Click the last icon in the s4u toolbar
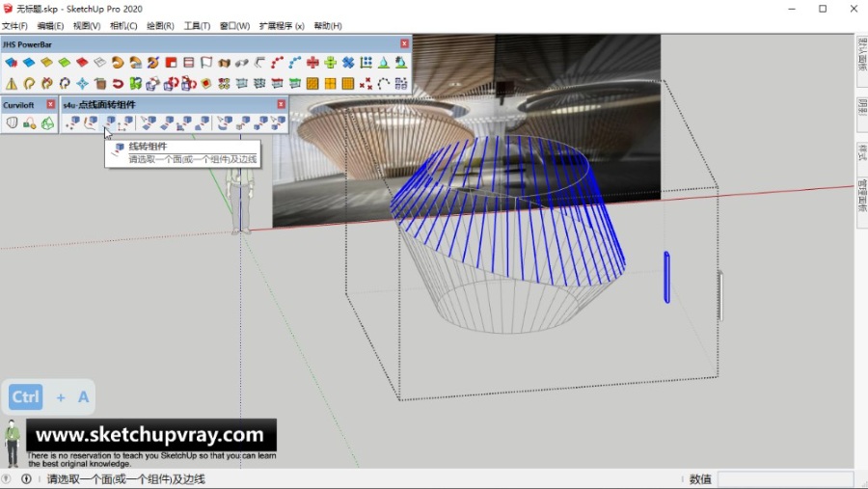The image size is (868, 489). (x=279, y=122)
